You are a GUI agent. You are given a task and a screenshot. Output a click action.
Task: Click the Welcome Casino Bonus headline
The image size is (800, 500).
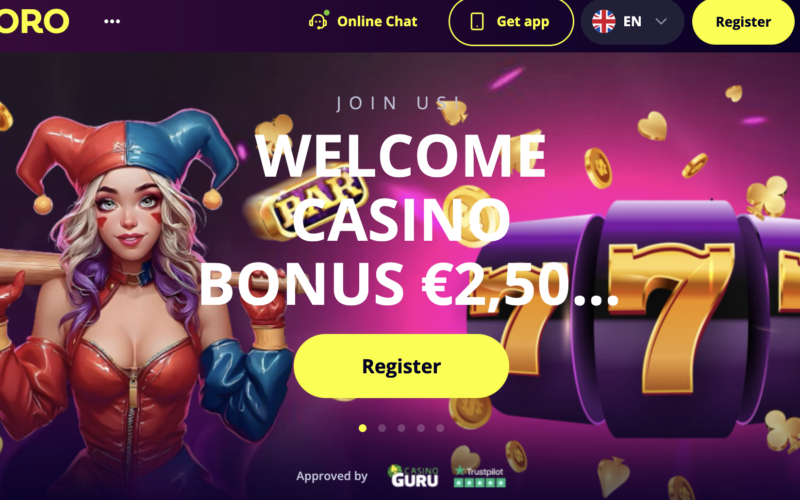pyautogui.click(x=402, y=220)
